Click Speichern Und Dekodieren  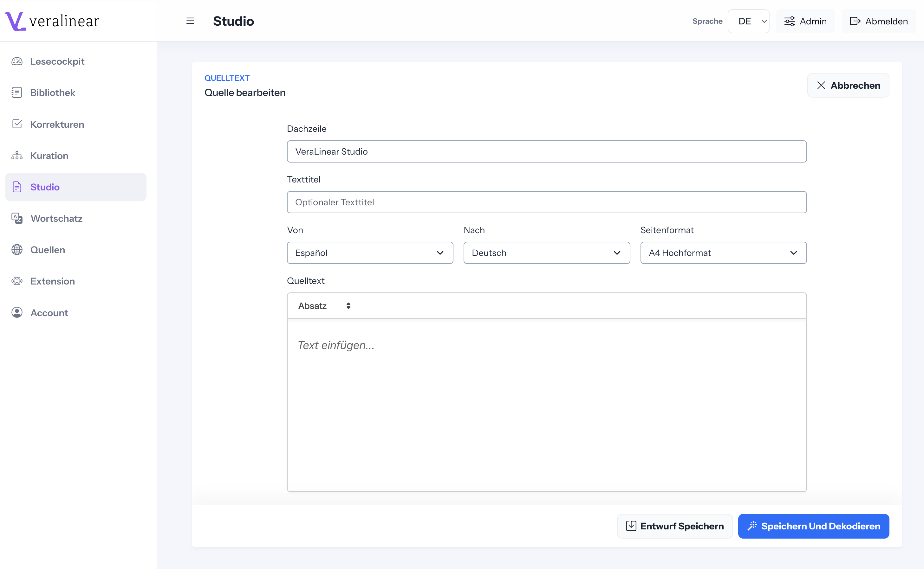[813, 526]
